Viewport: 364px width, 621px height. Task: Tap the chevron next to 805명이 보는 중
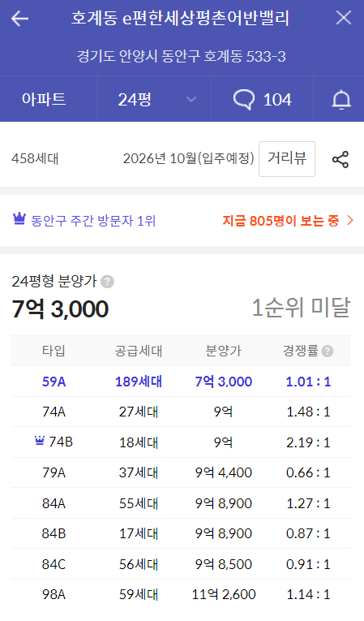tap(349, 220)
